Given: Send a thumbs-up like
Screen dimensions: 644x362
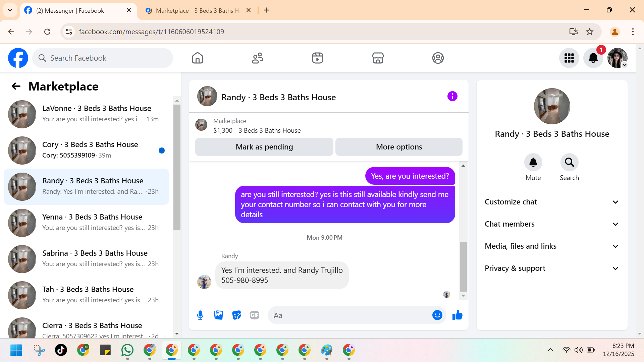Looking at the screenshot, I should point(458,315).
